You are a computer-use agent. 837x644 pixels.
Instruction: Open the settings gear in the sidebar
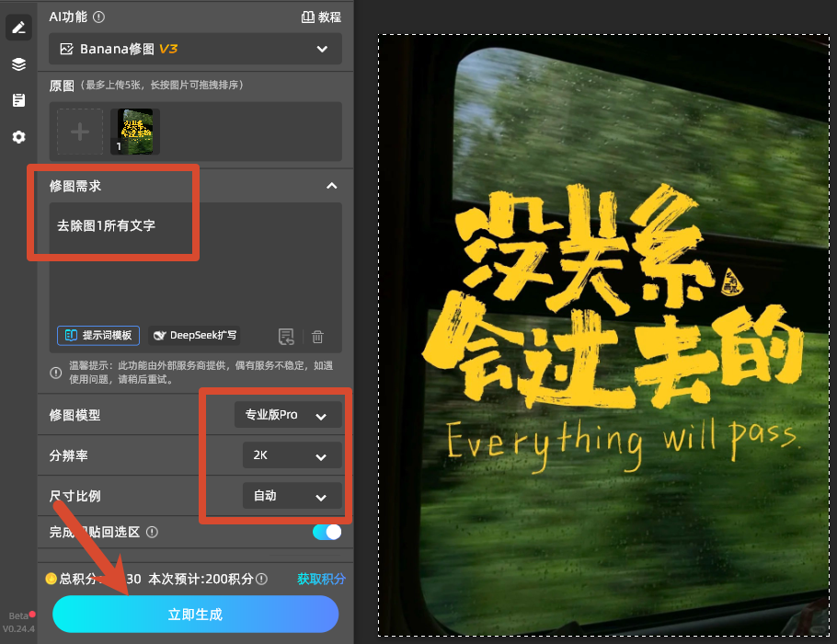pos(18,137)
